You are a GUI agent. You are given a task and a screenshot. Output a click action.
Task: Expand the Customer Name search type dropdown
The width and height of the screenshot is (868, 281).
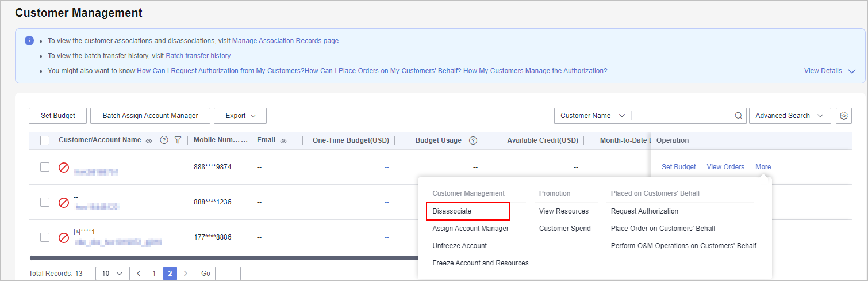click(592, 116)
